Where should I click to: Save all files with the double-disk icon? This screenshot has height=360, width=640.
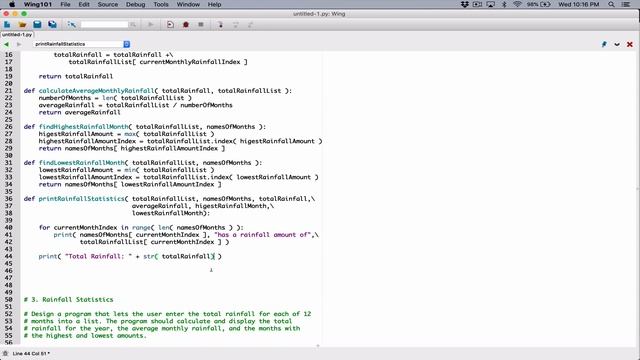pyautogui.click(x=52, y=24)
